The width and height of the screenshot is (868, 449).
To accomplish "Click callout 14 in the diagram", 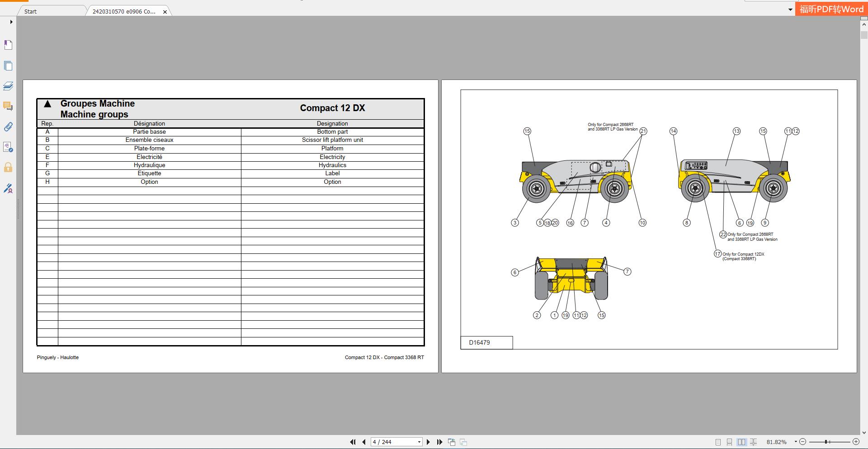I will coord(674,131).
